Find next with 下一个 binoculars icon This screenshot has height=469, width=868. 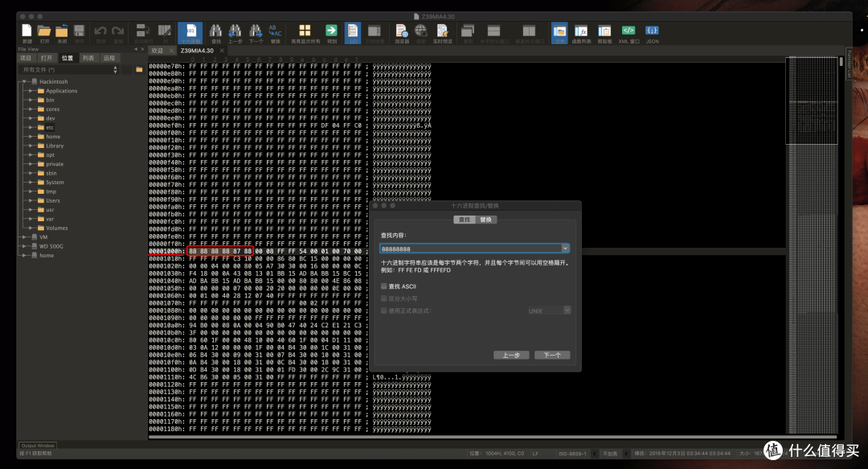click(256, 32)
